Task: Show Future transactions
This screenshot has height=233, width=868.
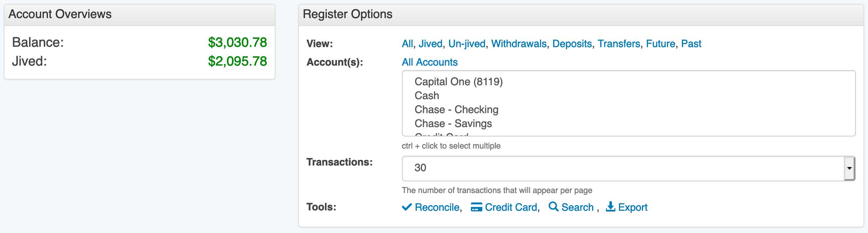Action: 660,44
